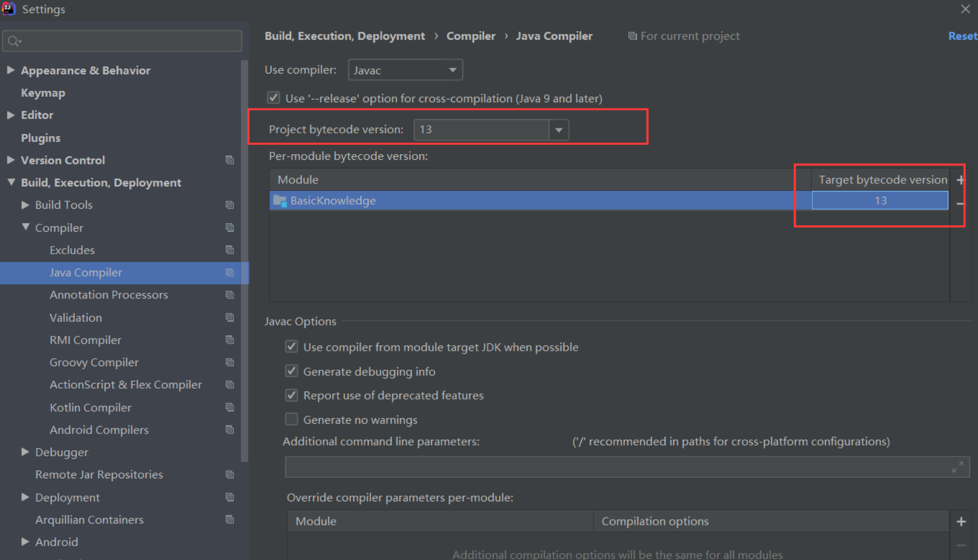
Task: Click in the settings search field
Action: click(122, 41)
